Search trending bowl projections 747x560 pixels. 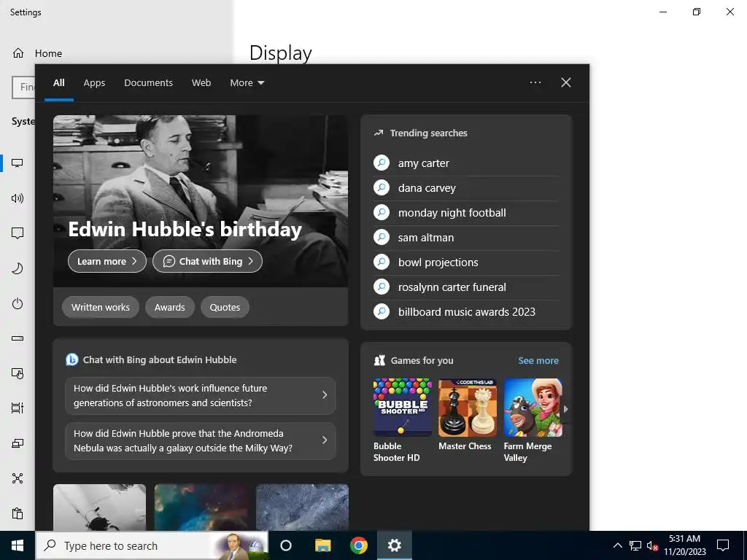(x=466, y=262)
